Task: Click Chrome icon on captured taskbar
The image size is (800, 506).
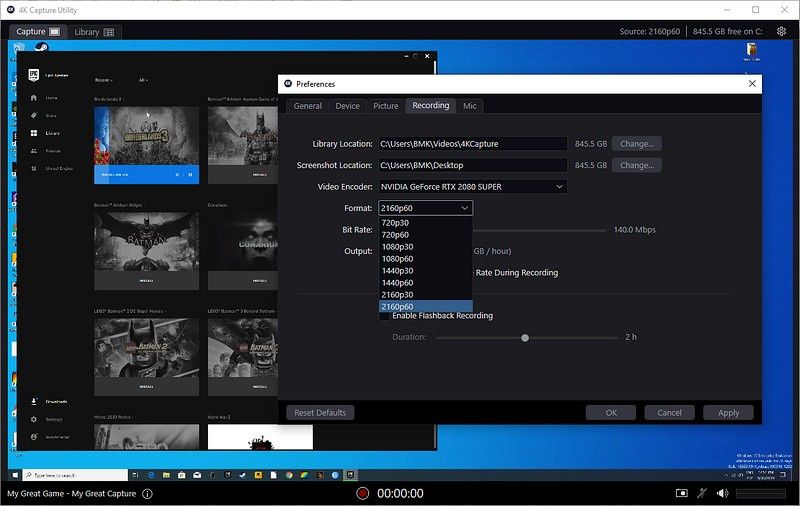Action: tap(289, 475)
